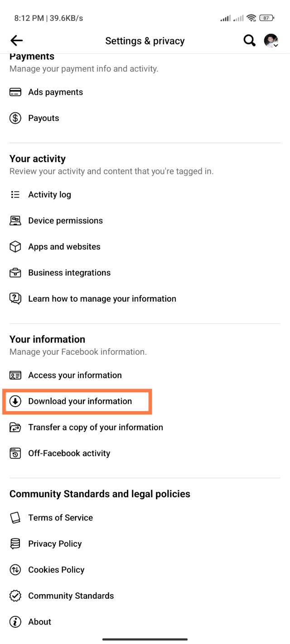The image size is (290, 644).
Task: Open the About entry
Action: (x=39, y=622)
